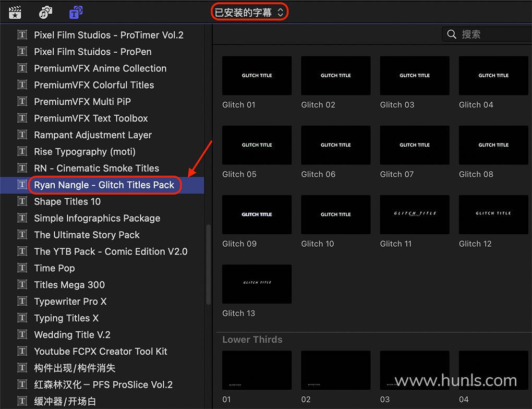
Task: Click the Lower Thirds section header
Action: coord(252,340)
